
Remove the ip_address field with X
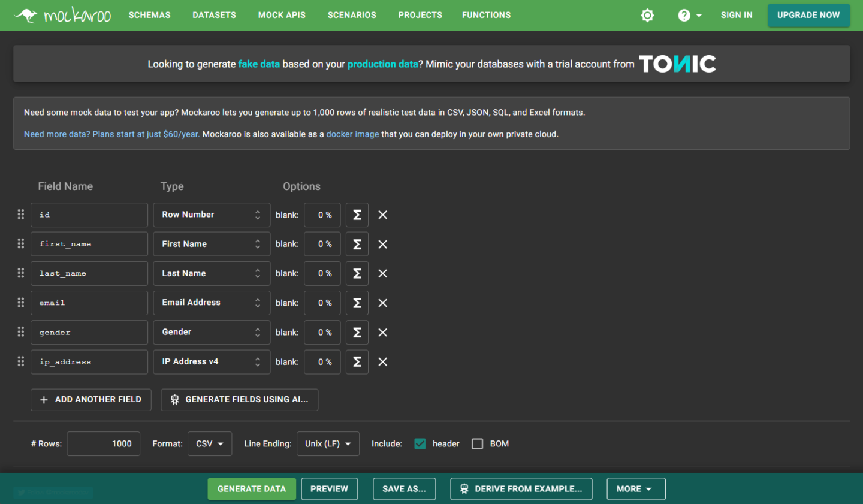click(x=383, y=361)
